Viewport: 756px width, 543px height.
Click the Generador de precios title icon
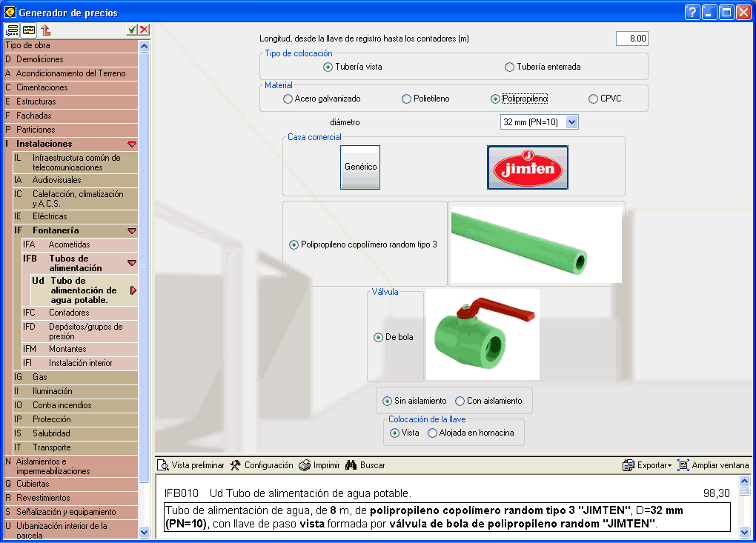point(10,12)
